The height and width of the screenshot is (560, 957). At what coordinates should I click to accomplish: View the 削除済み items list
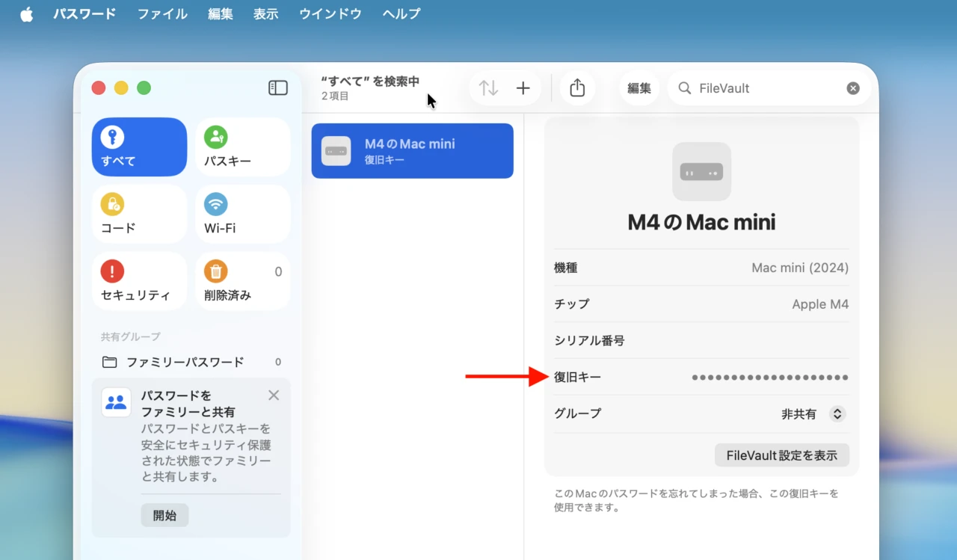click(x=242, y=281)
